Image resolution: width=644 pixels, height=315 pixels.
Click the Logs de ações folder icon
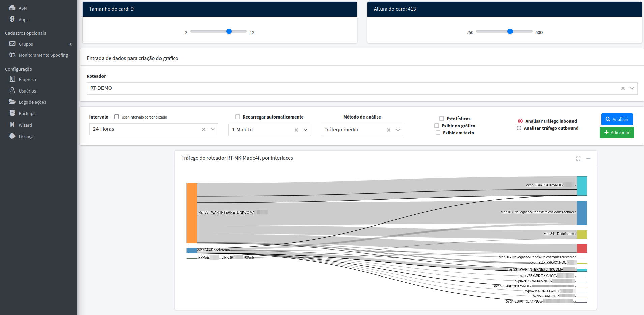[12, 102]
